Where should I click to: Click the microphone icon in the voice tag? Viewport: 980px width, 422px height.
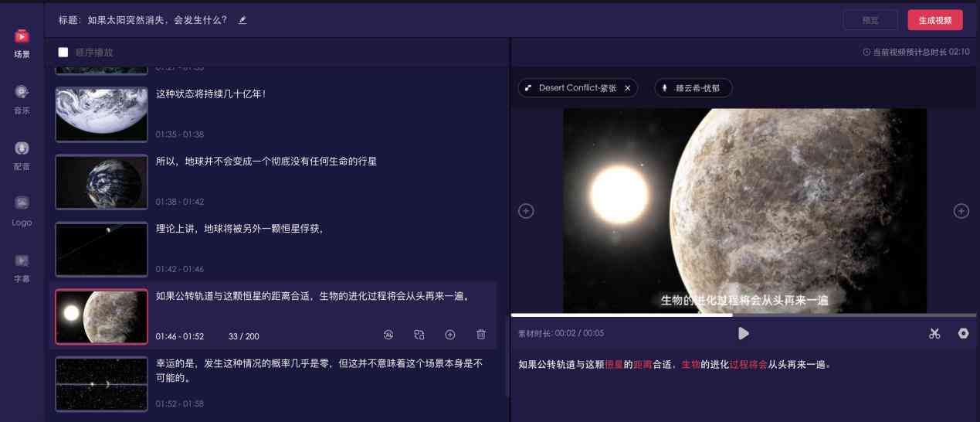[665, 88]
